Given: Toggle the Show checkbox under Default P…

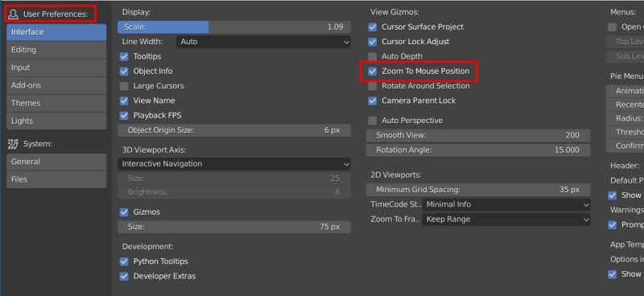Looking at the screenshot, I should pos(613,195).
